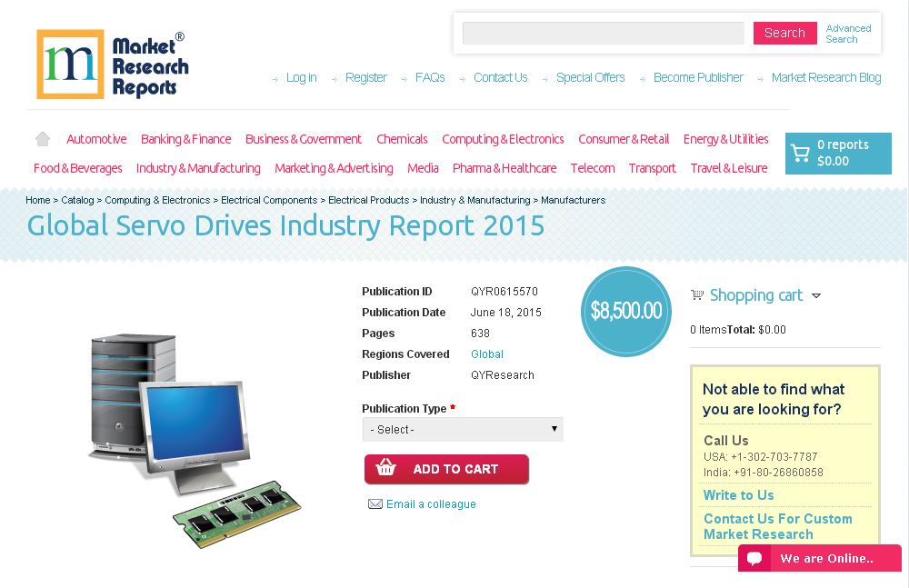The height and width of the screenshot is (588, 909).
Task: Open the cart showing 0 reports
Action: tap(837, 153)
